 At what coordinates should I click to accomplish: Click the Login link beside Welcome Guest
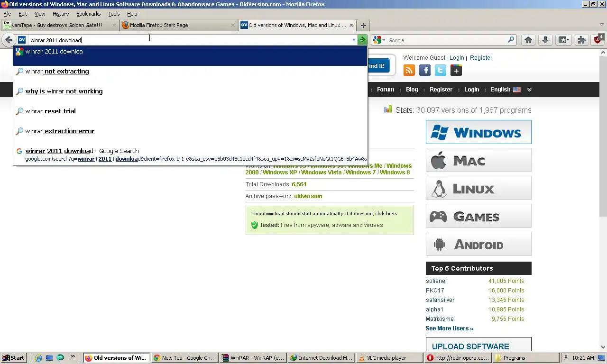pyautogui.click(x=457, y=58)
